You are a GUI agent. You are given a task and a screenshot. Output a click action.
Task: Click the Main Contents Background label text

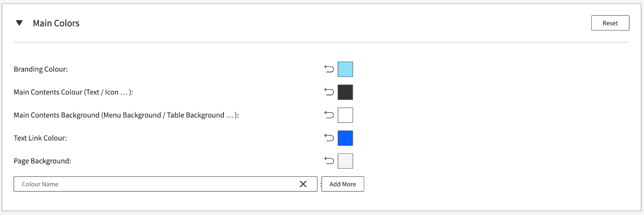coord(126,115)
